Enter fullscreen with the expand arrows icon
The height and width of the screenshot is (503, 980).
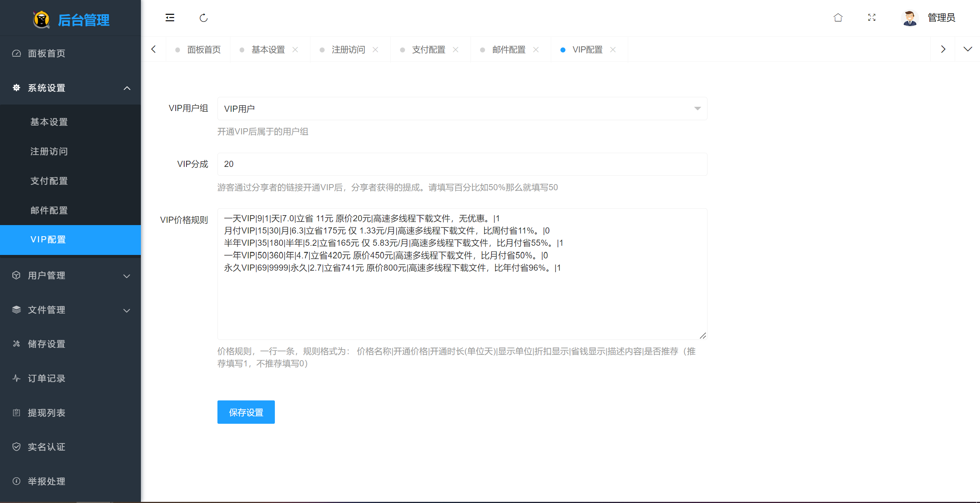(872, 18)
